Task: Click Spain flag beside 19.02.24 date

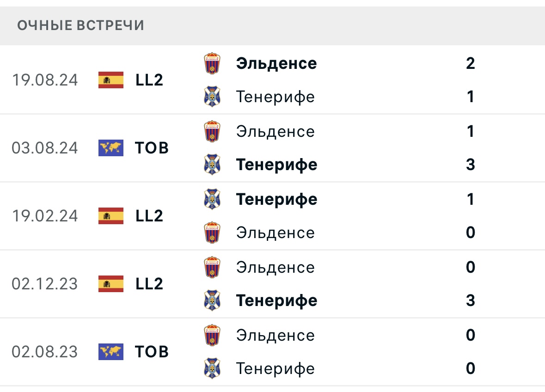Action: click(111, 216)
